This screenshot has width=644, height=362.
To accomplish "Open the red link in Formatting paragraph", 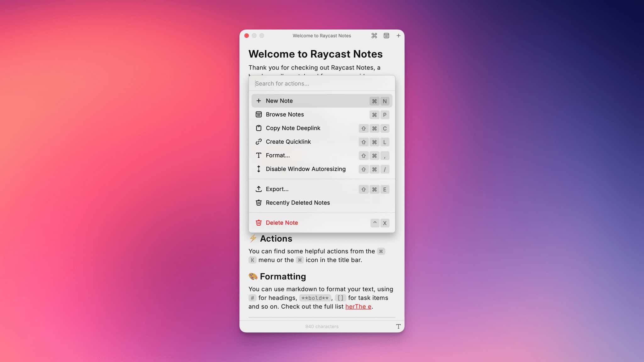I will pos(358,307).
